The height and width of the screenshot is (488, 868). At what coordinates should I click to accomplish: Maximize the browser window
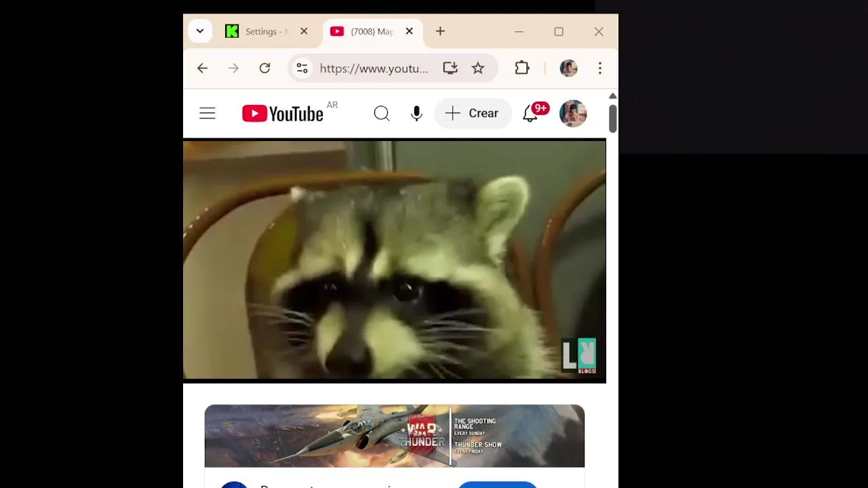tap(559, 31)
